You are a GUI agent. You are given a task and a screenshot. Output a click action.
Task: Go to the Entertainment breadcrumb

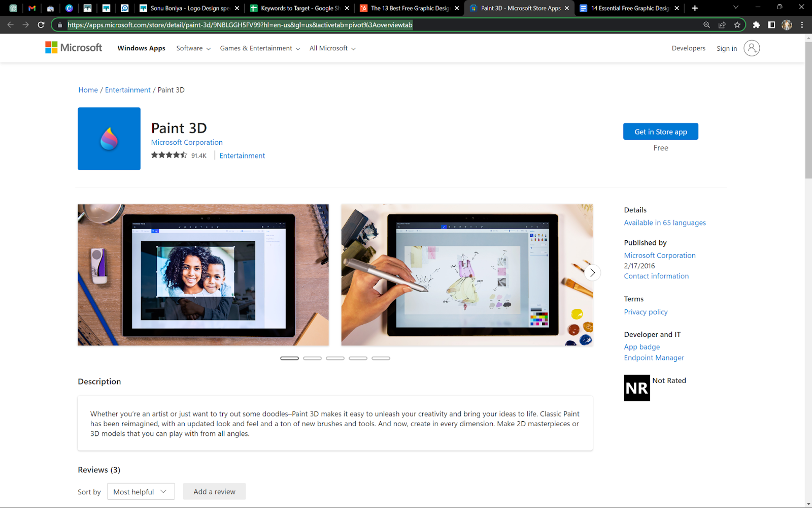(127, 90)
